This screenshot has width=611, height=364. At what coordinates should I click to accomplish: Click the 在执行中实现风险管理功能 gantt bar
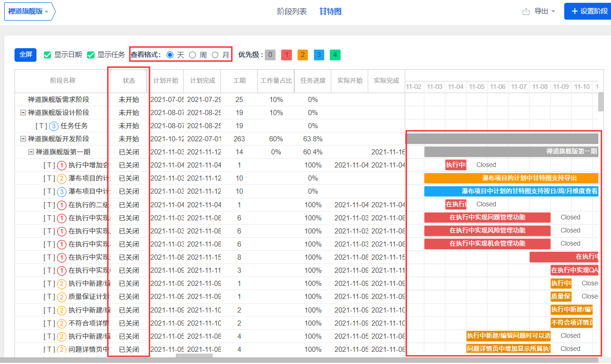coord(487,231)
